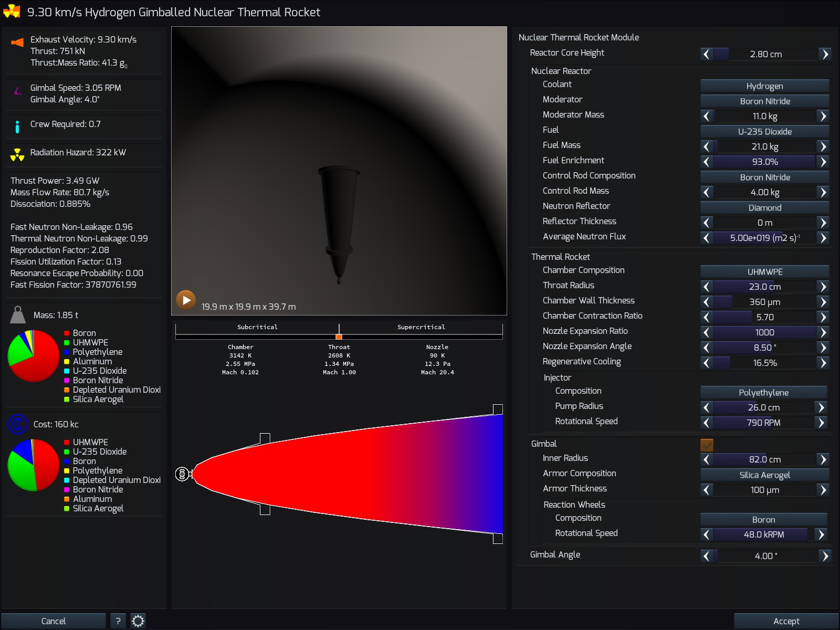Increase Nozzle Expansion Ratio with right arrow

tap(823, 332)
